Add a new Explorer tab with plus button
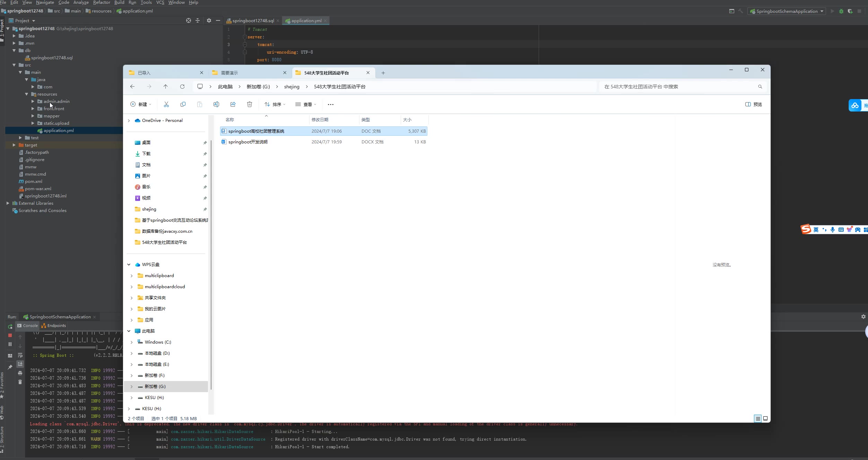This screenshot has width=868, height=460. point(383,73)
